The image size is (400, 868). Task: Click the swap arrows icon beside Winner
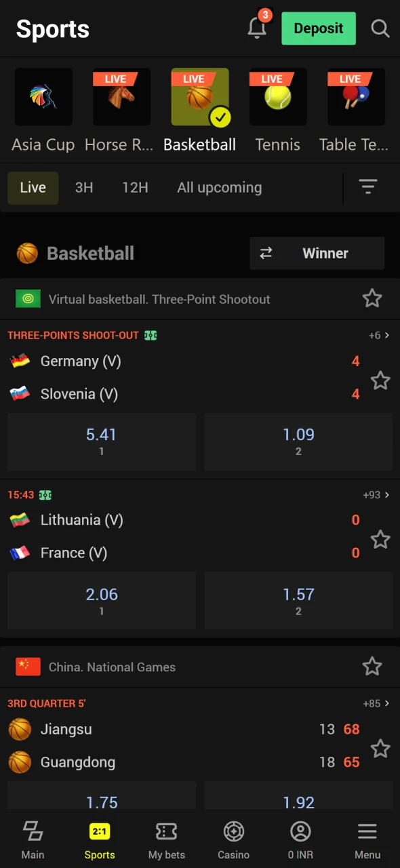tap(266, 253)
